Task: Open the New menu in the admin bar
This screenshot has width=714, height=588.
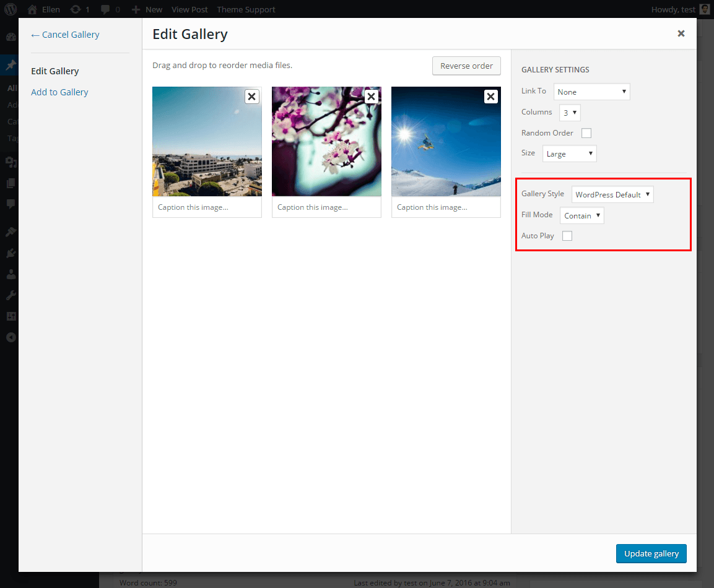Action: pos(147,9)
